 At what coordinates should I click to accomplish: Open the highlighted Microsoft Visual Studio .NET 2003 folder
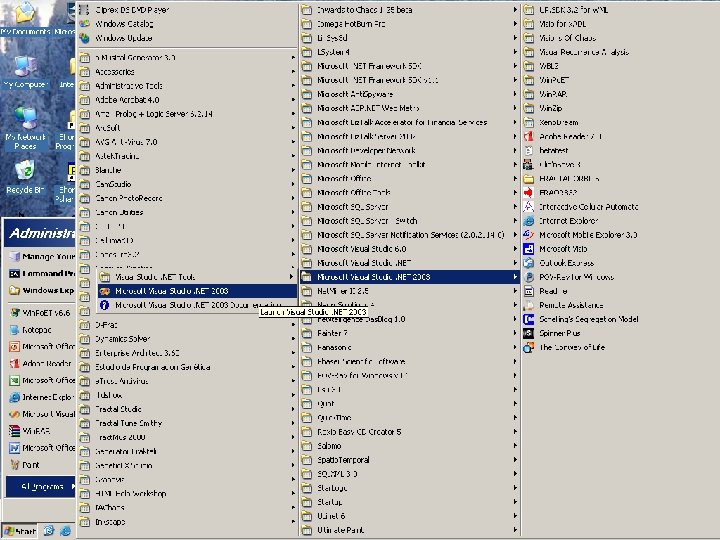click(409, 277)
